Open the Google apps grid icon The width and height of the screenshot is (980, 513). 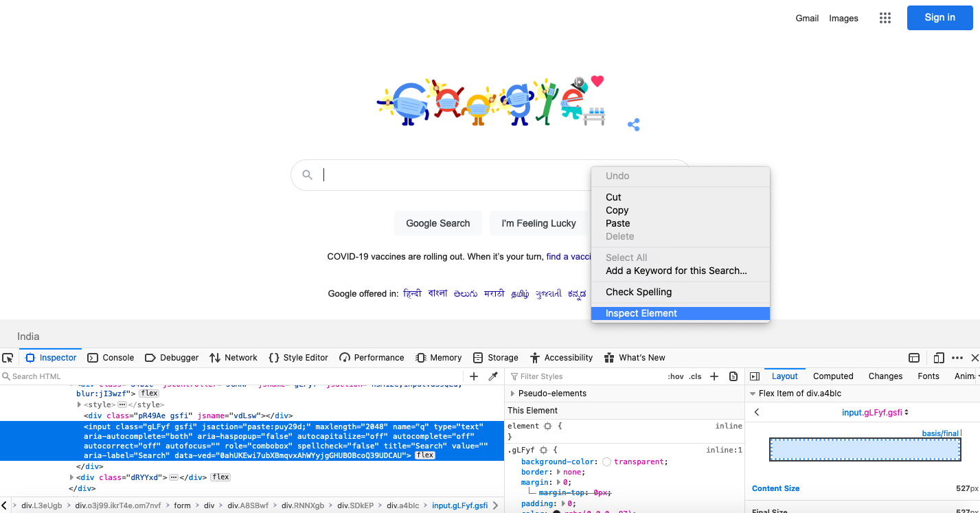point(885,18)
